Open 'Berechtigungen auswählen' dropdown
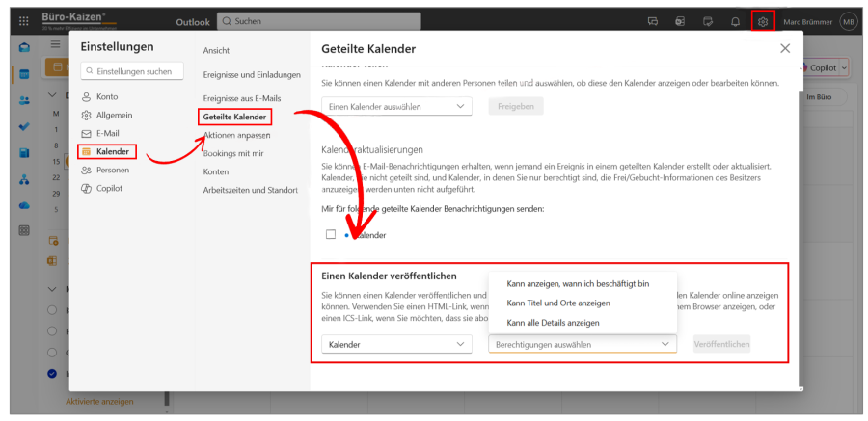This screenshot has width=868, height=421. 583,344
